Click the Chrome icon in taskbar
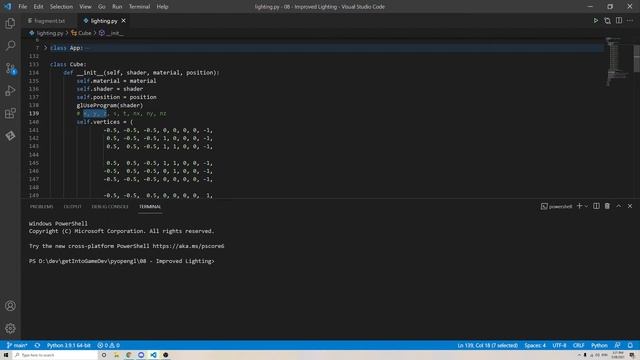This screenshot has width=640, height=360. tap(129, 355)
